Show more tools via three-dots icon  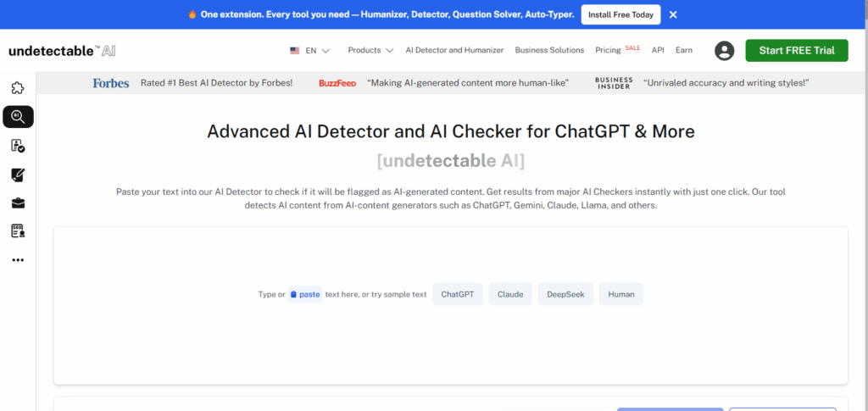point(18,260)
